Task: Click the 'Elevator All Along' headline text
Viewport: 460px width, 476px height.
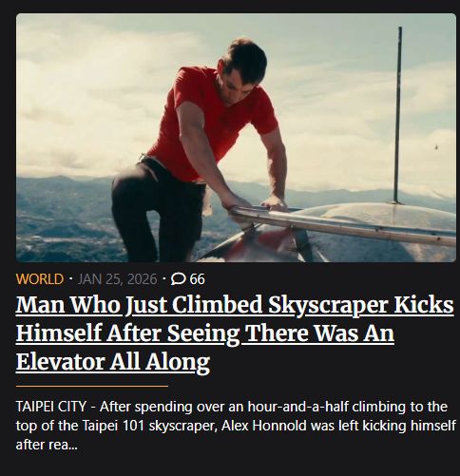Action: coord(113,362)
